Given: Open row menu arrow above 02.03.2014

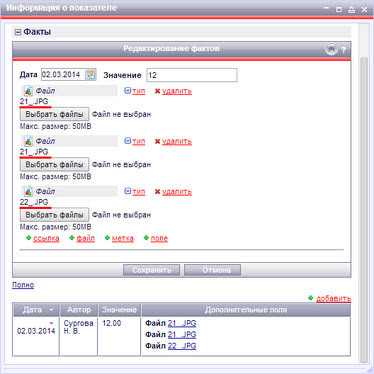Looking at the screenshot, I should tap(51, 323).
